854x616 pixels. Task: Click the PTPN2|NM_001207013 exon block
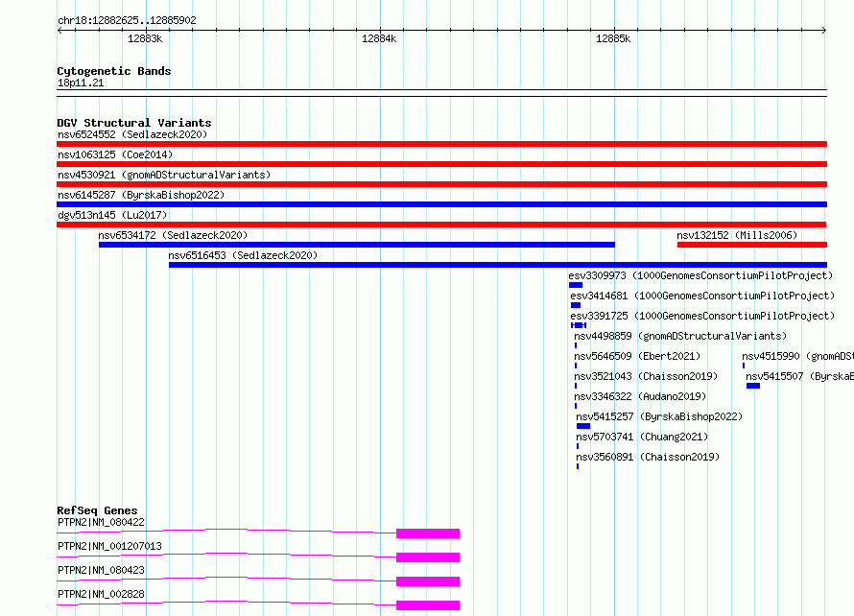click(428, 557)
